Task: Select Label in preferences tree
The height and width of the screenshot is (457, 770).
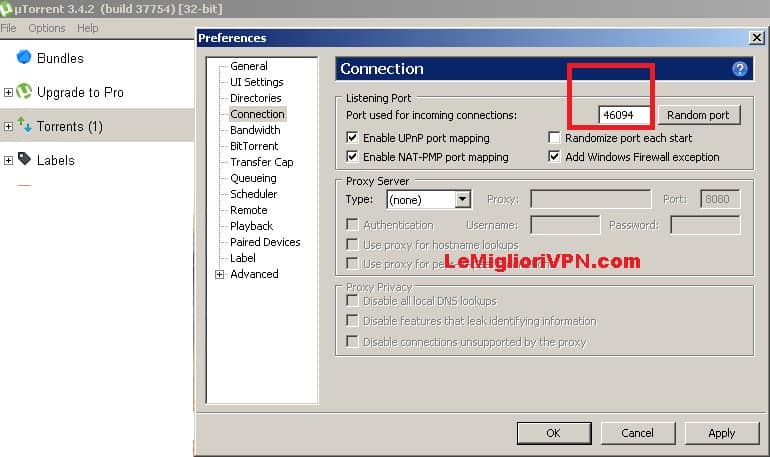Action: [243, 258]
